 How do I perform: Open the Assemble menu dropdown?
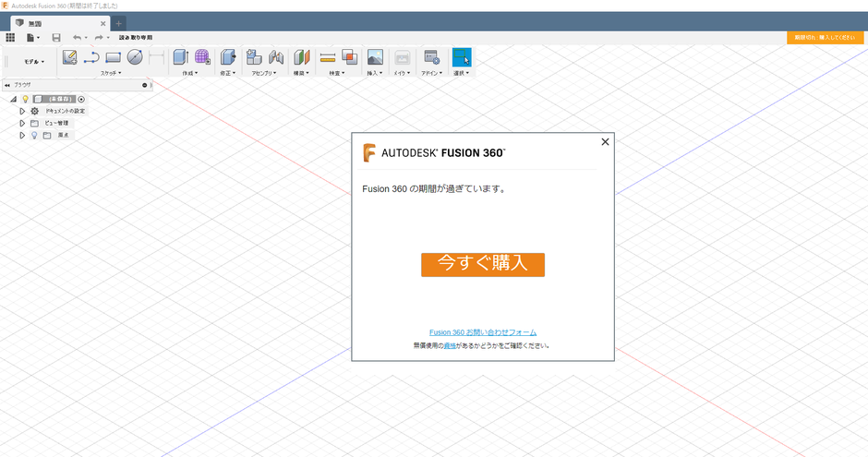[x=264, y=73]
